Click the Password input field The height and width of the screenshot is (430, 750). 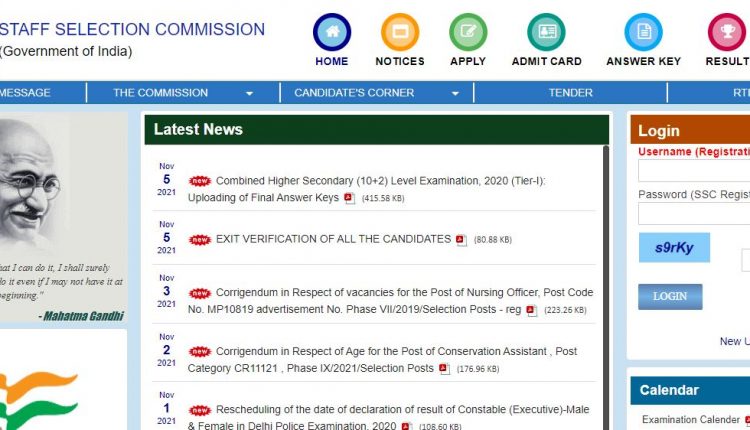(694, 213)
